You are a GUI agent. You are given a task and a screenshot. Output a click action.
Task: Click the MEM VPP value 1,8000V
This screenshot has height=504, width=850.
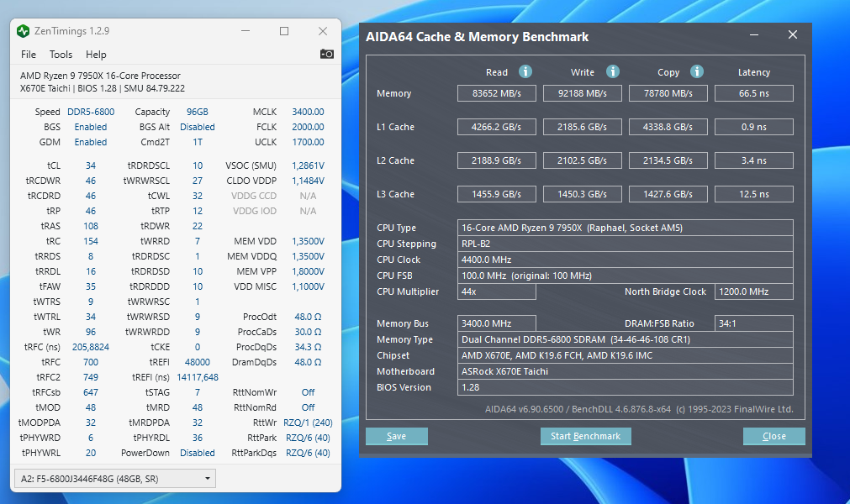coord(308,271)
